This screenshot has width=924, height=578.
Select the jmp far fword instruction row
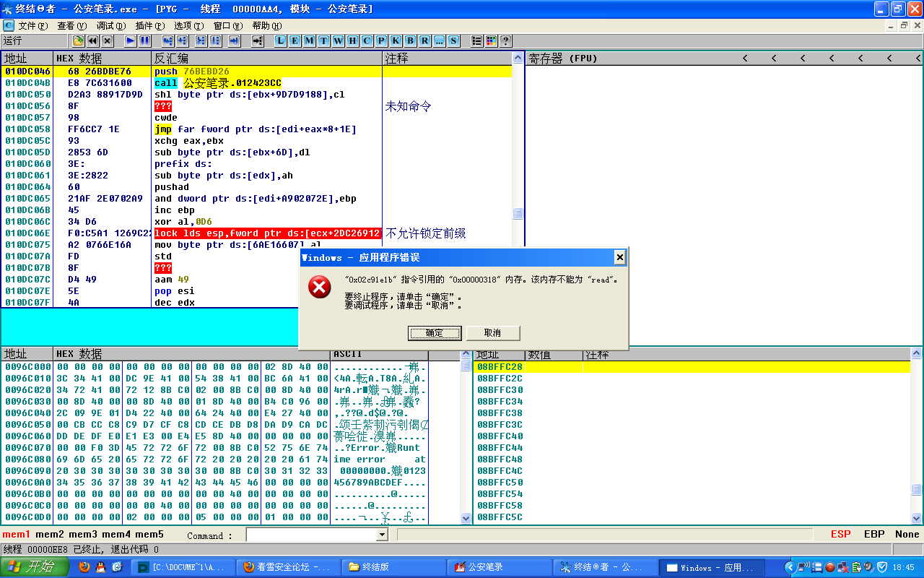pyautogui.click(x=257, y=129)
